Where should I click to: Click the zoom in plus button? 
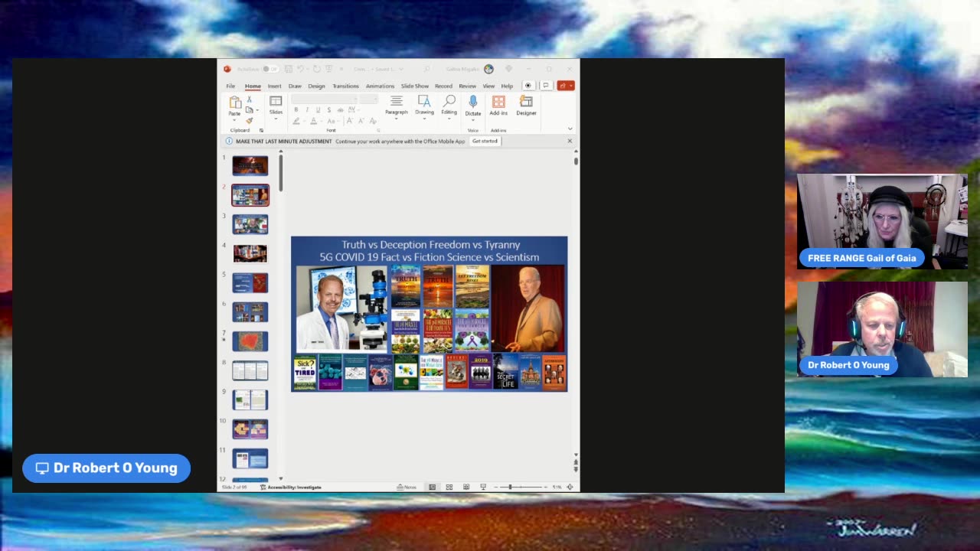coord(547,487)
